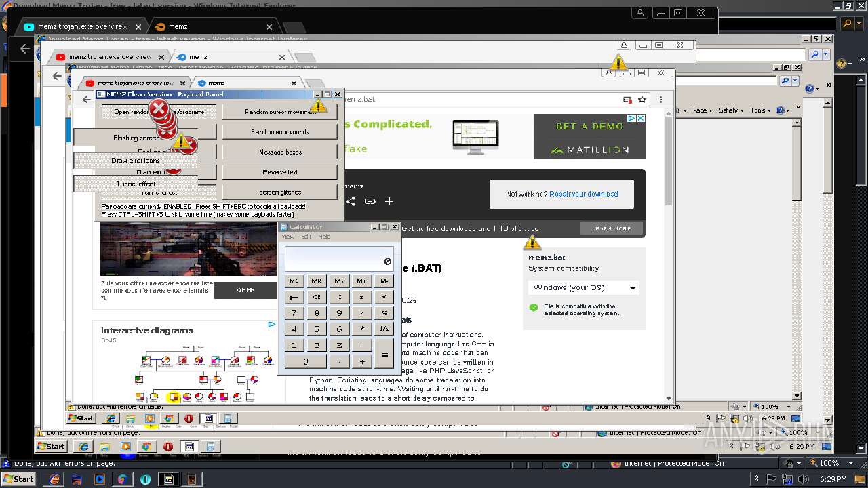868x488 pixels.
Task: Click the OPEN button on game ad
Action: pyautogui.click(x=245, y=290)
